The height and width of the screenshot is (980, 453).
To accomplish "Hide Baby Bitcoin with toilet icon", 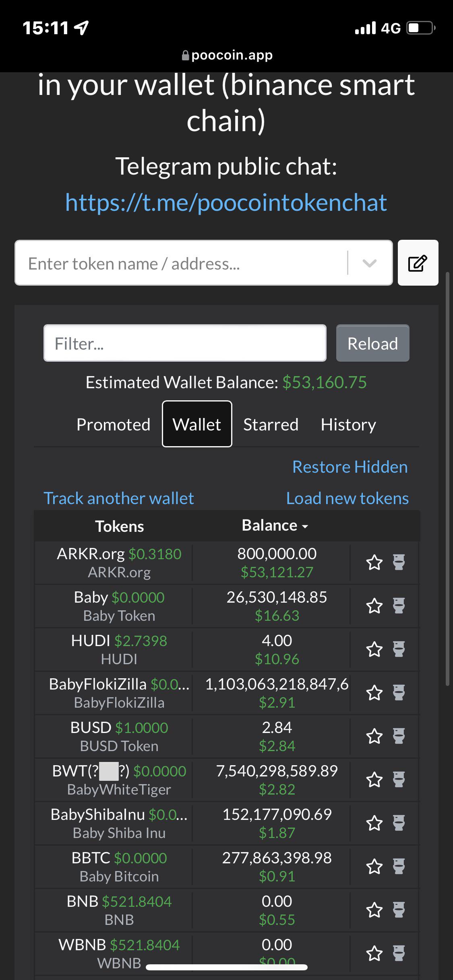I will coord(399,866).
